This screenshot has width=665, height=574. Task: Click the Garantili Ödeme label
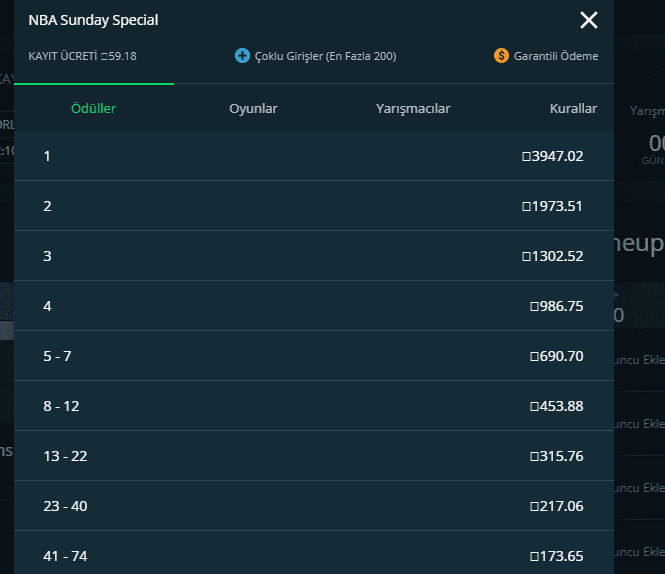tap(556, 56)
